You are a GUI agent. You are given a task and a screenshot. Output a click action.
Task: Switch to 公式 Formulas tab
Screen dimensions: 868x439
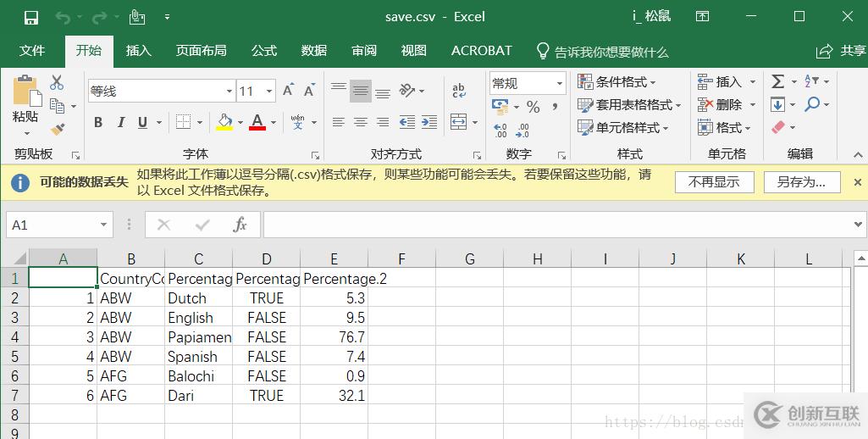coord(264,51)
